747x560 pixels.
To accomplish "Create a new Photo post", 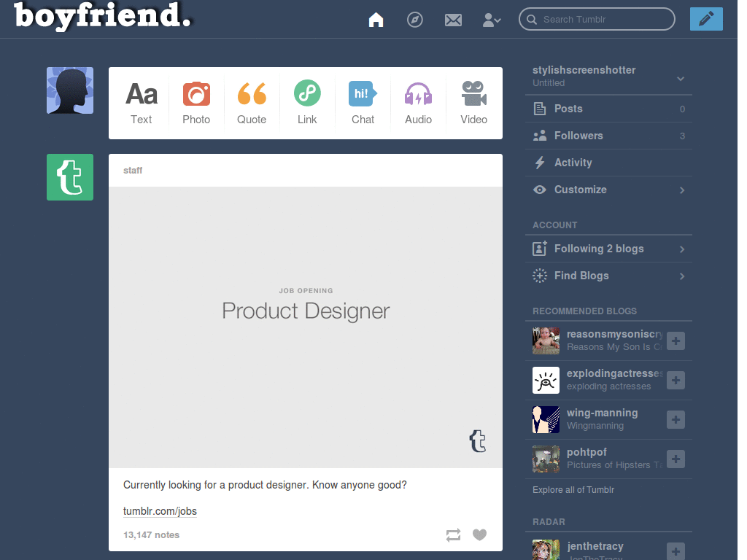I will pos(196,104).
